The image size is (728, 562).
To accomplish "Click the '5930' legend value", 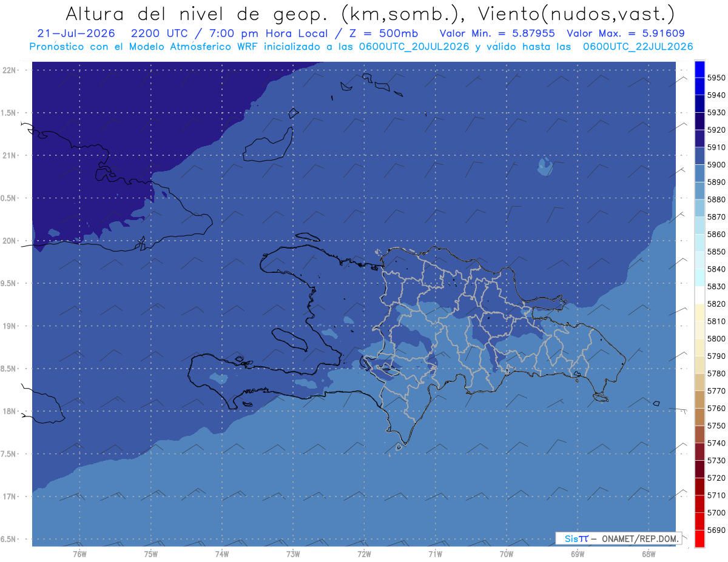I will point(716,113).
